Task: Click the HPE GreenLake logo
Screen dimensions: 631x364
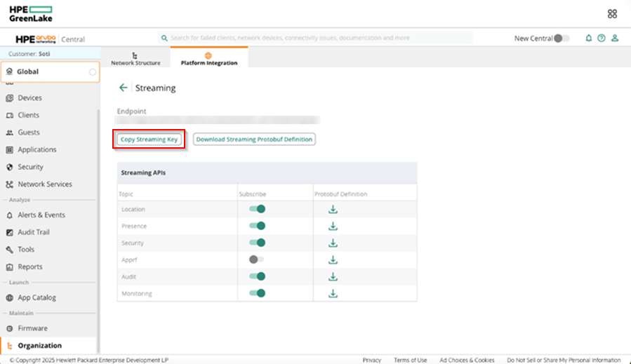Action: pyautogui.click(x=31, y=14)
